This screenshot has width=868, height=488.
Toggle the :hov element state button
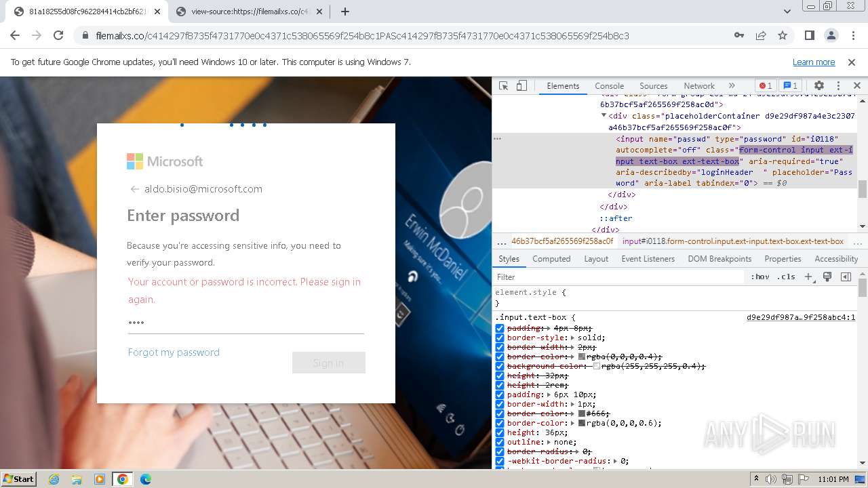point(760,277)
